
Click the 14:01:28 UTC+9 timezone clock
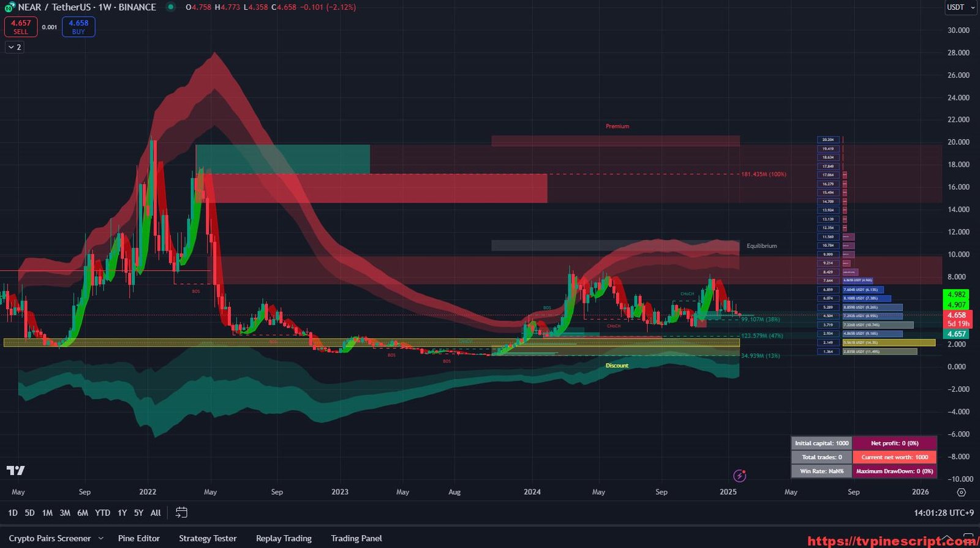coord(944,513)
